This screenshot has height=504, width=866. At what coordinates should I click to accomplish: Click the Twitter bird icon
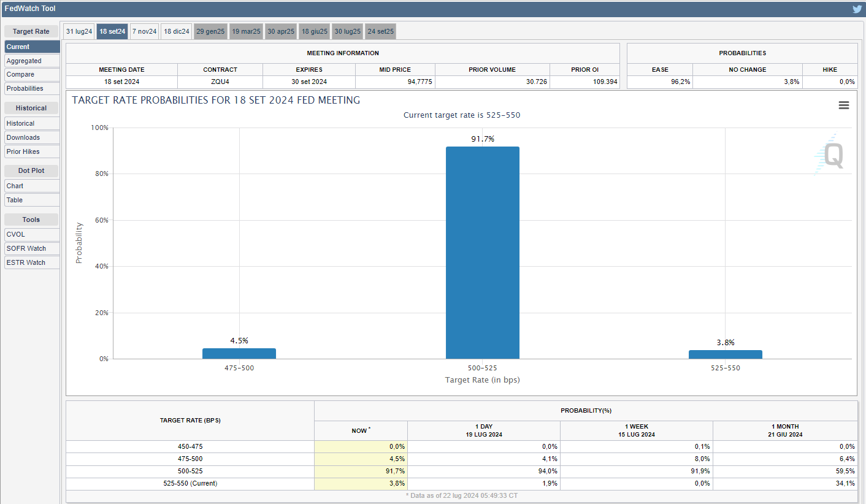click(857, 9)
